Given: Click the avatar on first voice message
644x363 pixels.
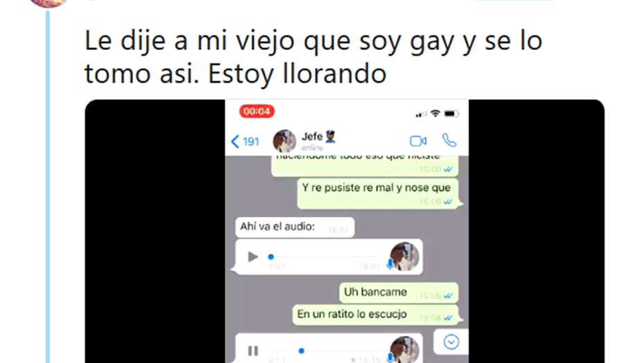Looking at the screenshot, I should point(404,257).
